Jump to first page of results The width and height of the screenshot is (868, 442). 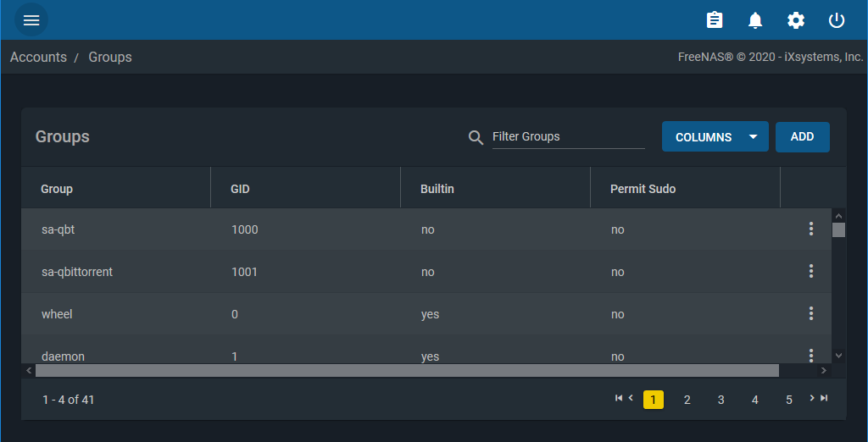619,398
